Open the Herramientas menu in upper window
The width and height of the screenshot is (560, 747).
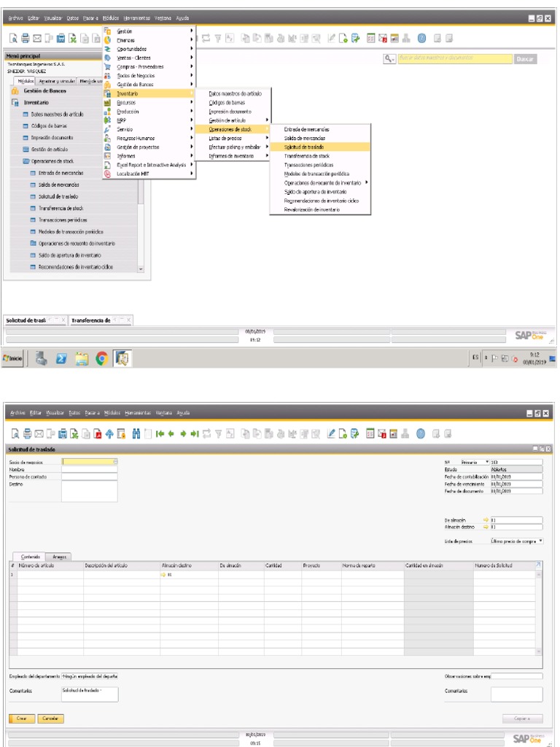tap(136, 18)
